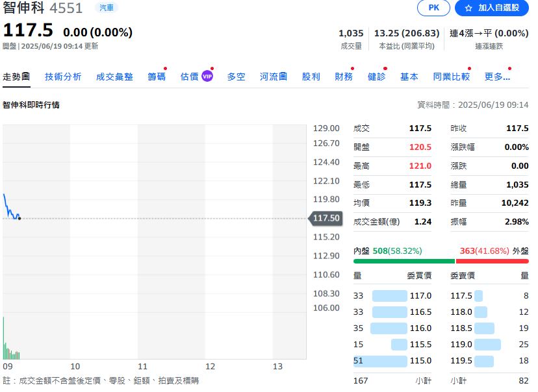
Task: Open the 估價 tab
Action: point(189,77)
